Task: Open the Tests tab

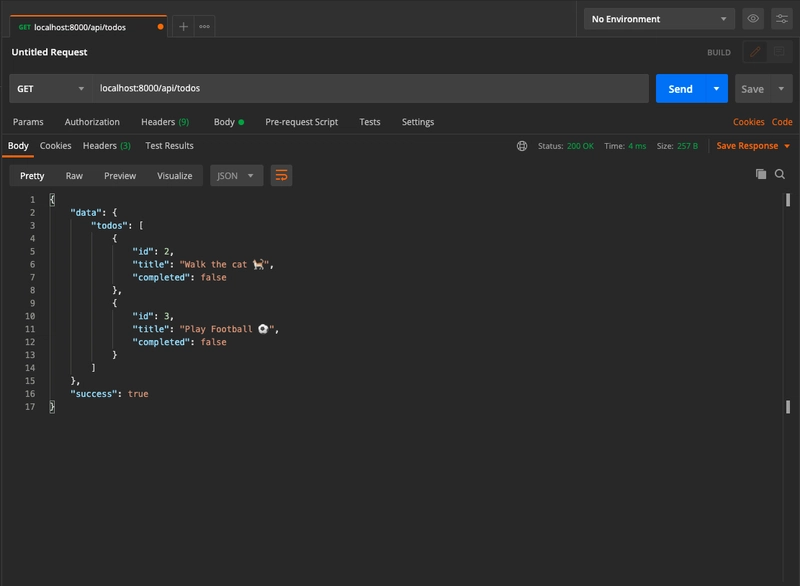Action: (x=370, y=122)
